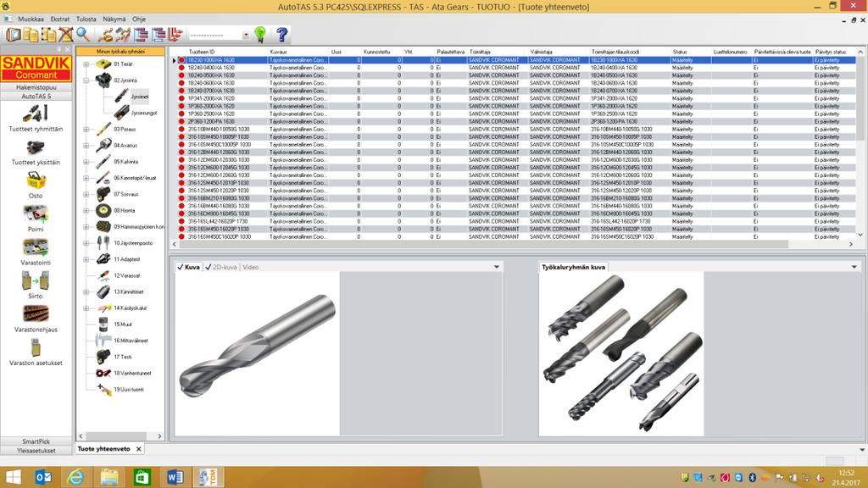This screenshot has width=868, height=488.
Task: Open the Muokkaa menu
Action: pyautogui.click(x=31, y=19)
